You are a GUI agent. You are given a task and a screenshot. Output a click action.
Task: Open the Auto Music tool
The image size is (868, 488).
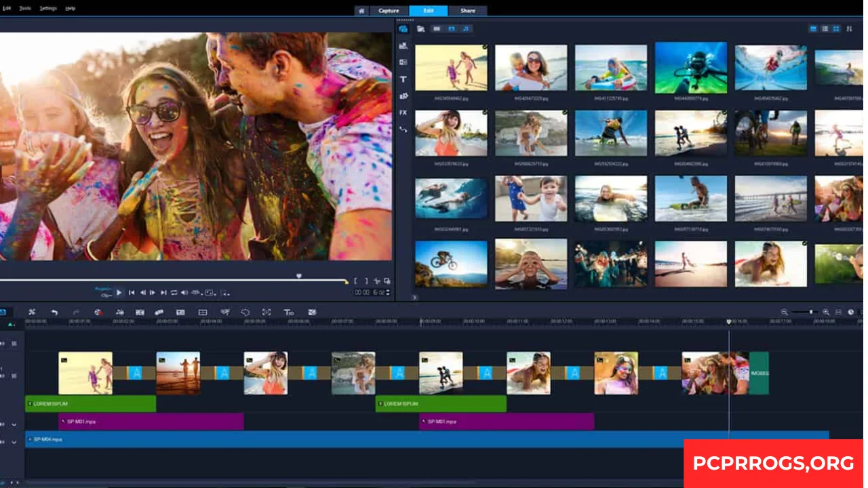pos(140,312)
